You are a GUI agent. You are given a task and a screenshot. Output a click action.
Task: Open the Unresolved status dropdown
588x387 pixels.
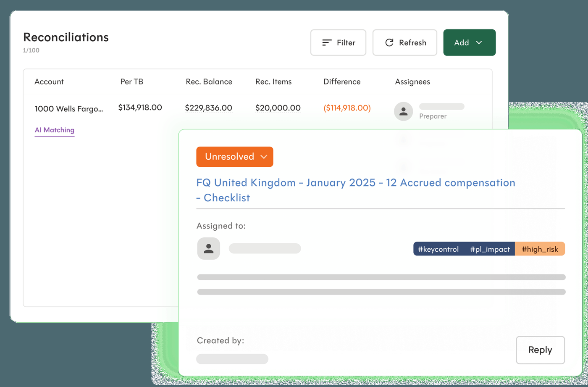[235, 157]
